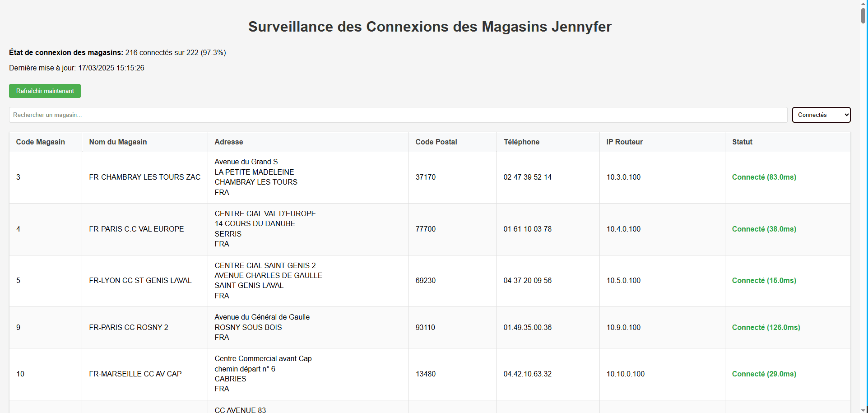Select store name FR-LYON CC ST GENIS LAVAL

pos(140,280)
